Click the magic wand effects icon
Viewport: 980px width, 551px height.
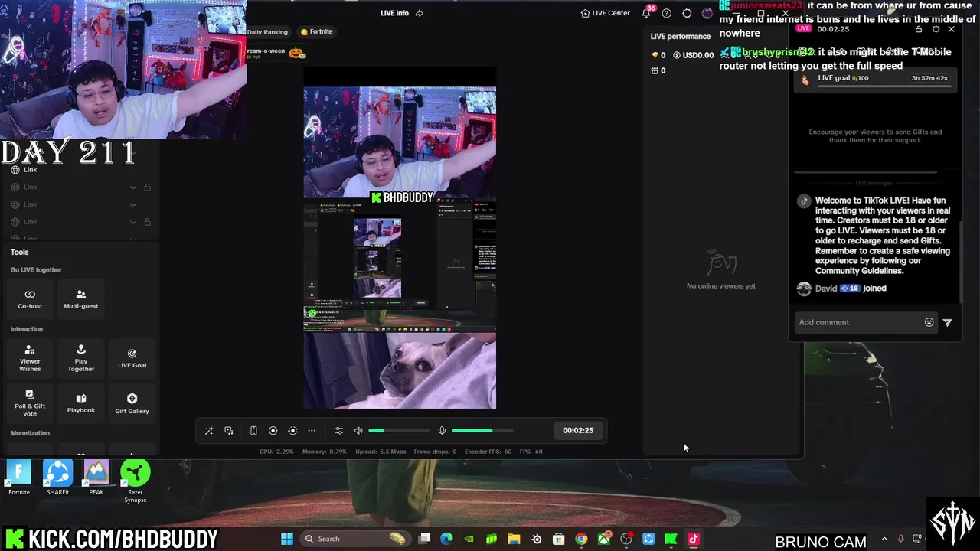[209, 431]
